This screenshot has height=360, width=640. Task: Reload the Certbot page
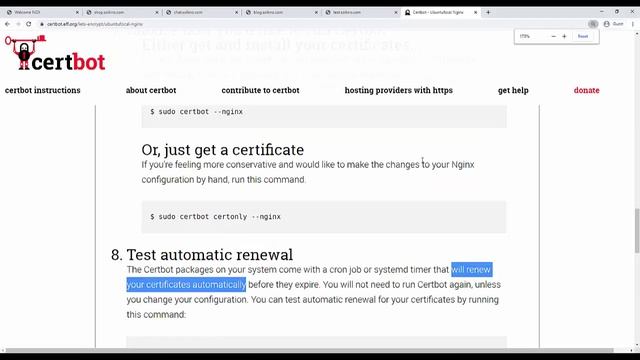click(x=29, y=24)
